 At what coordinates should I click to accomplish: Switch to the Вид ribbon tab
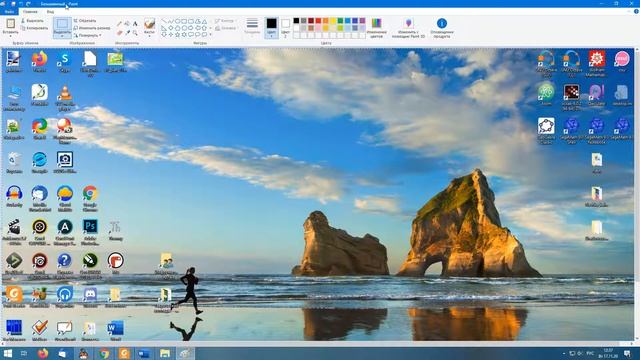pos(50,11)
